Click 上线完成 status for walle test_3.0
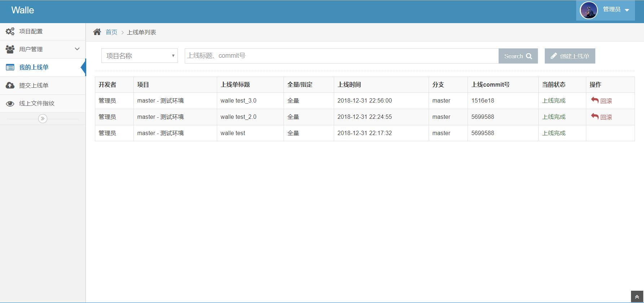The width and height of the screenshot is (644, 303). (x=554, y=101)
